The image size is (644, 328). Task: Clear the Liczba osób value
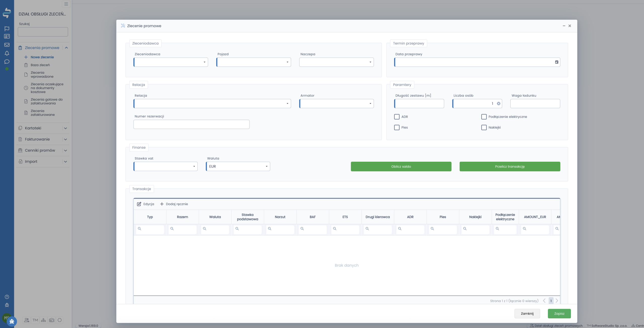[498, 104]
